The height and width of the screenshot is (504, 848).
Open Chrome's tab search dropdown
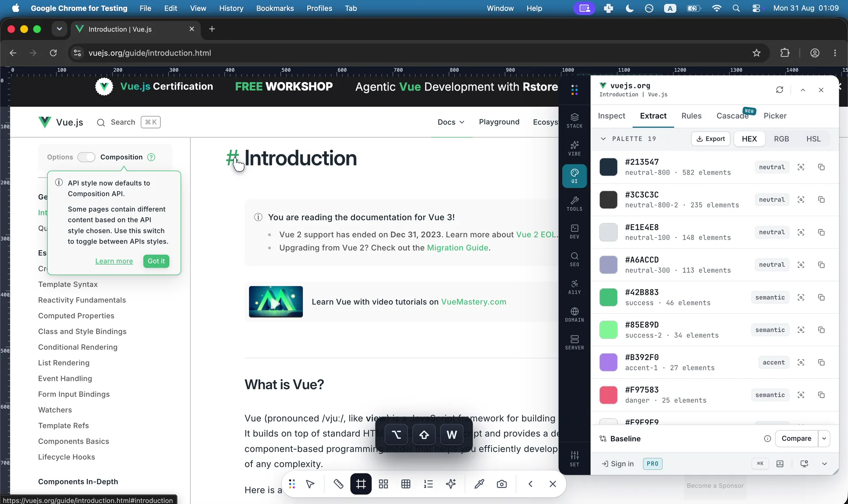pyautogui.click(x=59, y=29)
